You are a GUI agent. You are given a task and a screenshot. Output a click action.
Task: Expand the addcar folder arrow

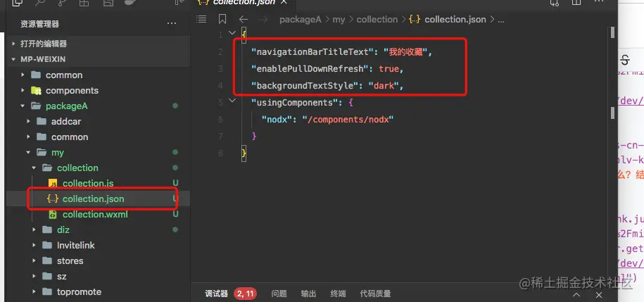coord(29,122)
